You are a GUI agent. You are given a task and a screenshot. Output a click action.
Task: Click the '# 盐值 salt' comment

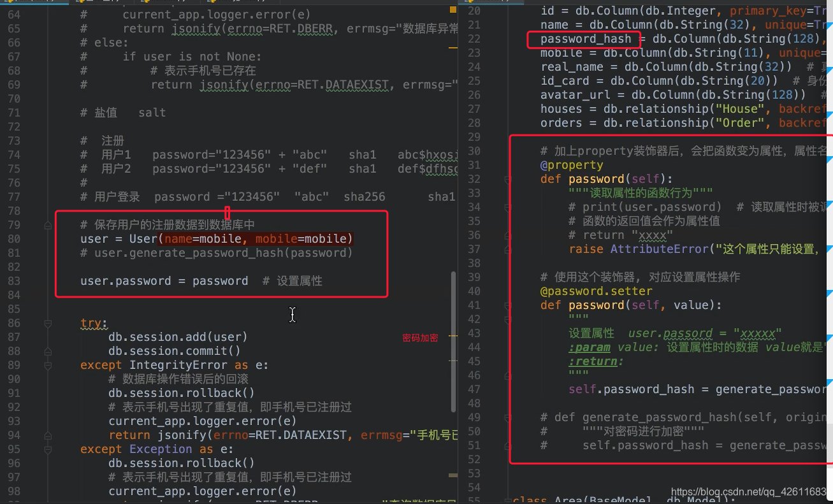[123, 113]
